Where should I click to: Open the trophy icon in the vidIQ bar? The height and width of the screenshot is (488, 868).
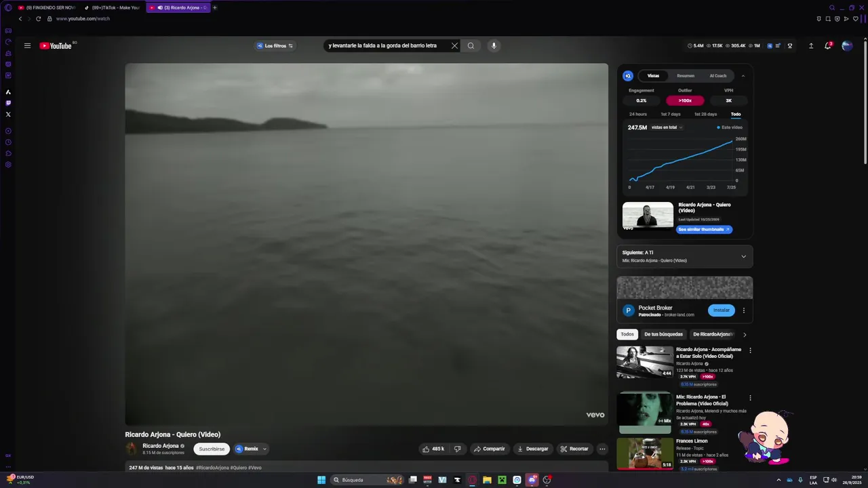[x=789, y=45]
